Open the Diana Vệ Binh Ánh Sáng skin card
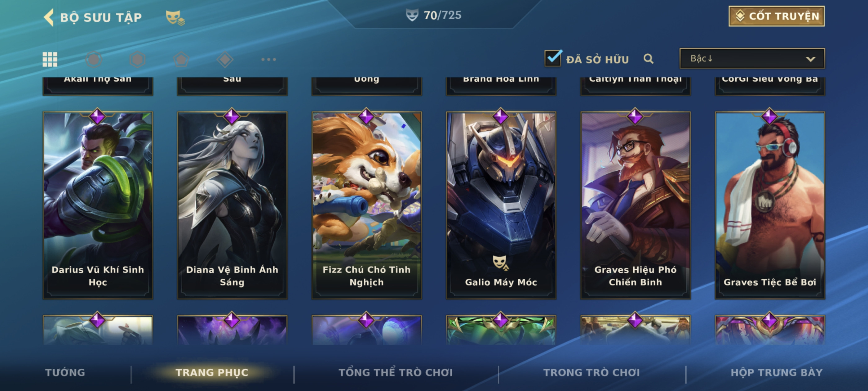The image size is (868, 391). point(232,205)
